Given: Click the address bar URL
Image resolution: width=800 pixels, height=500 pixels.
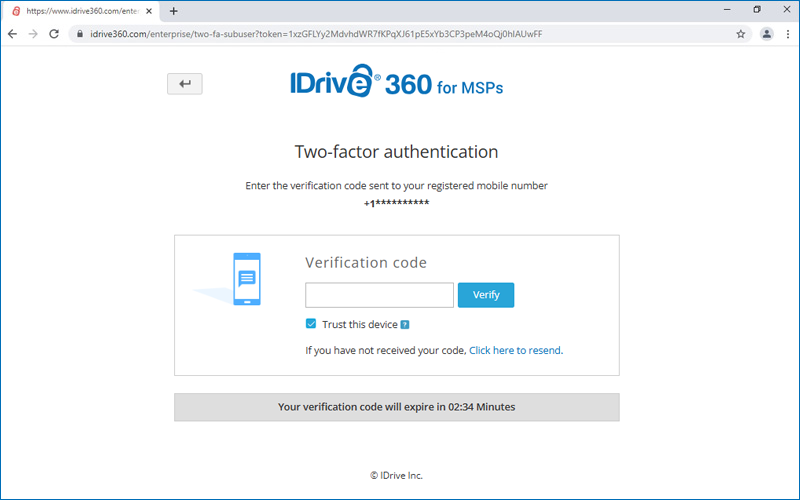Looking at the screenshot, I should [x=316, y=34].
